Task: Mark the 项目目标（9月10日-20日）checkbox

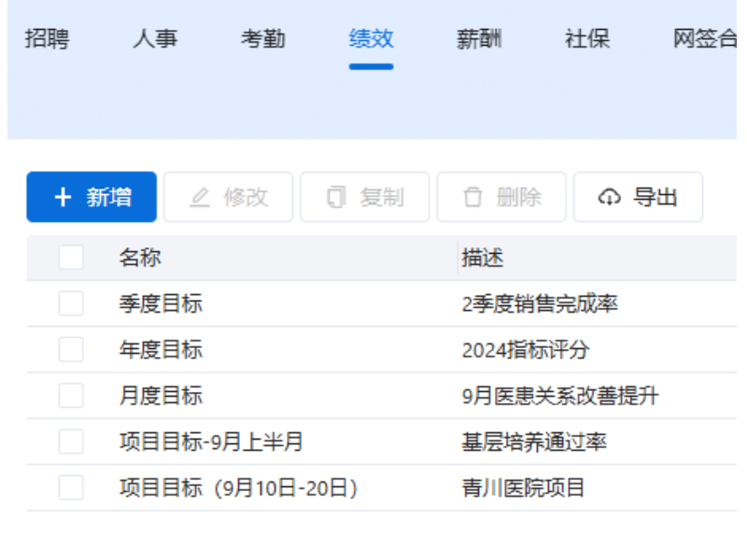Action: tap(71, 487)
